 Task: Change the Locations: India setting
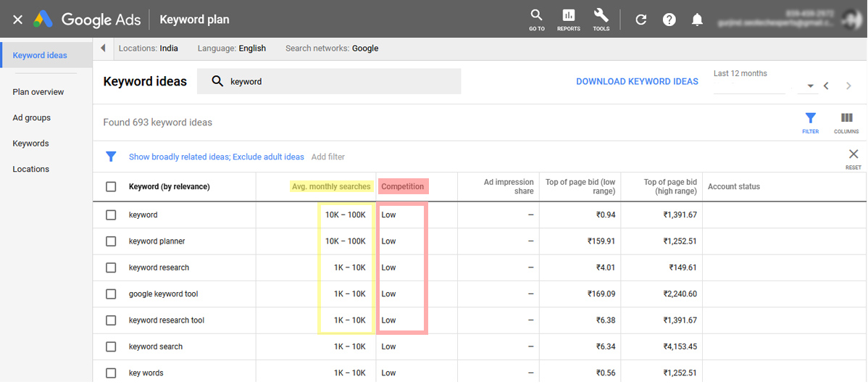[149, 48]
